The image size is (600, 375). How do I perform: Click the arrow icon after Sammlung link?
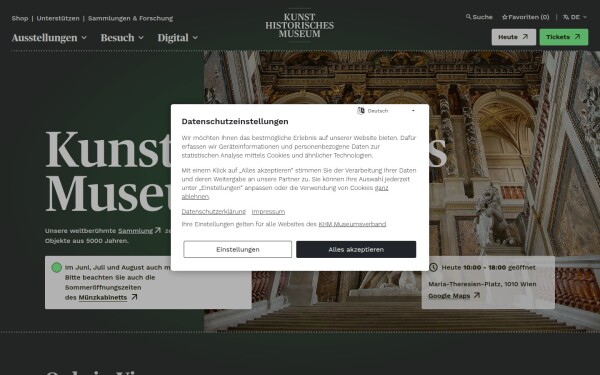tap(158, 230)
